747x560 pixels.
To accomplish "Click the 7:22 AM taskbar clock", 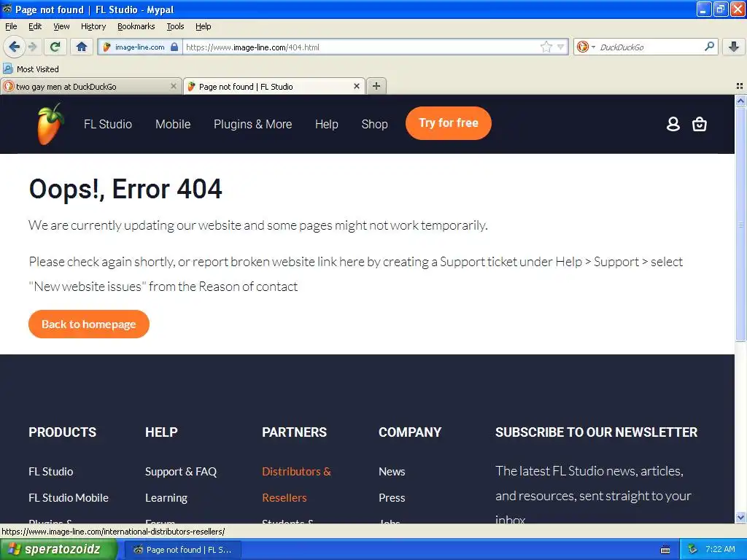I will [720, 549].
